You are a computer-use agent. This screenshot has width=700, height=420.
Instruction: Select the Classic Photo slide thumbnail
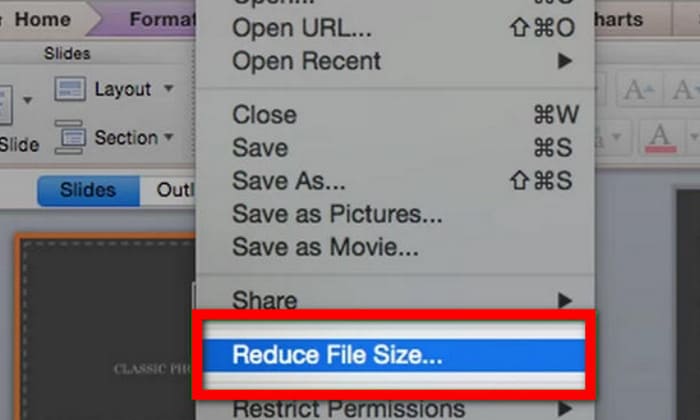tap(105, 326)
